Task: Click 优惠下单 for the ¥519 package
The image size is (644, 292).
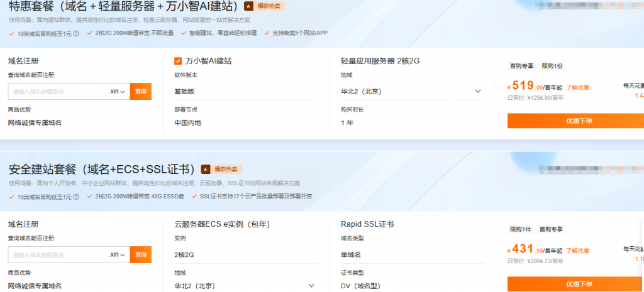Action: click(575, 121)
